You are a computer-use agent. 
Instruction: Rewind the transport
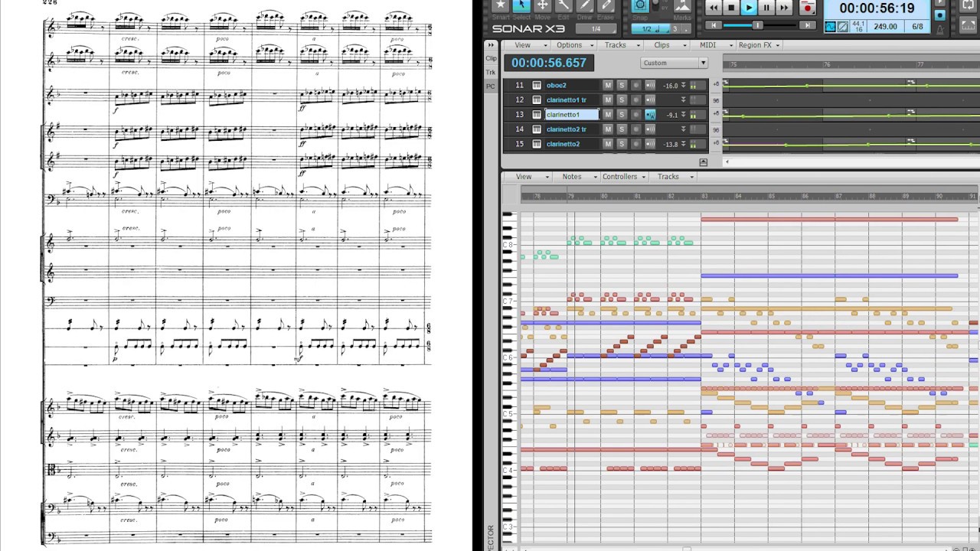pos(714,8)
